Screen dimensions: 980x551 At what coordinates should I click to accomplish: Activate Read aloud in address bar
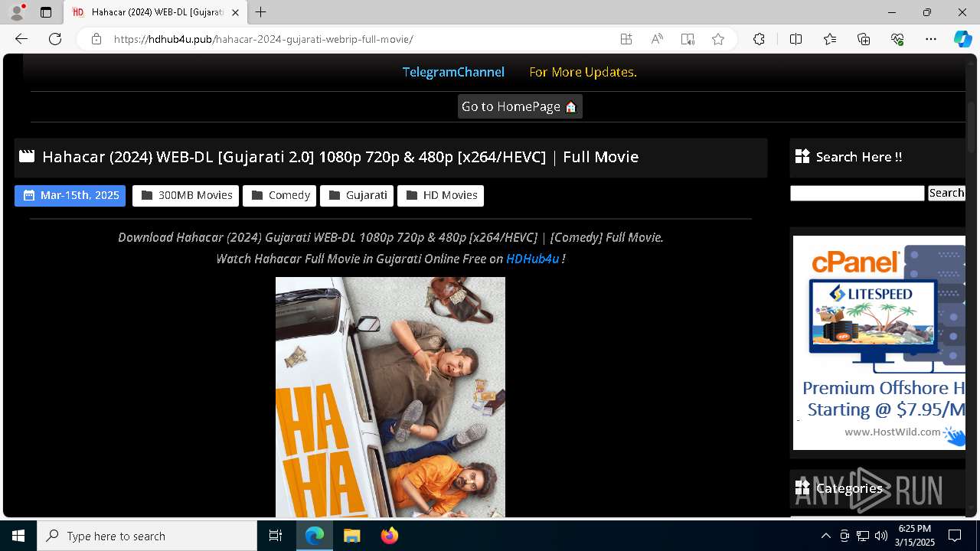657,39
